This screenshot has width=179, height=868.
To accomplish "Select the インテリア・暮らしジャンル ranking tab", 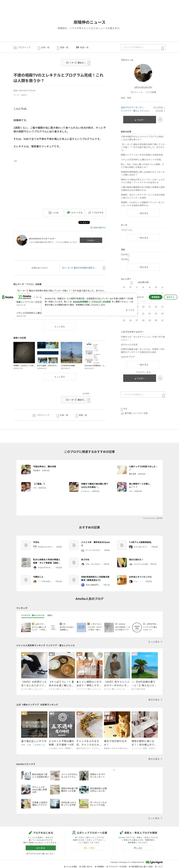I will coord(33,615).
